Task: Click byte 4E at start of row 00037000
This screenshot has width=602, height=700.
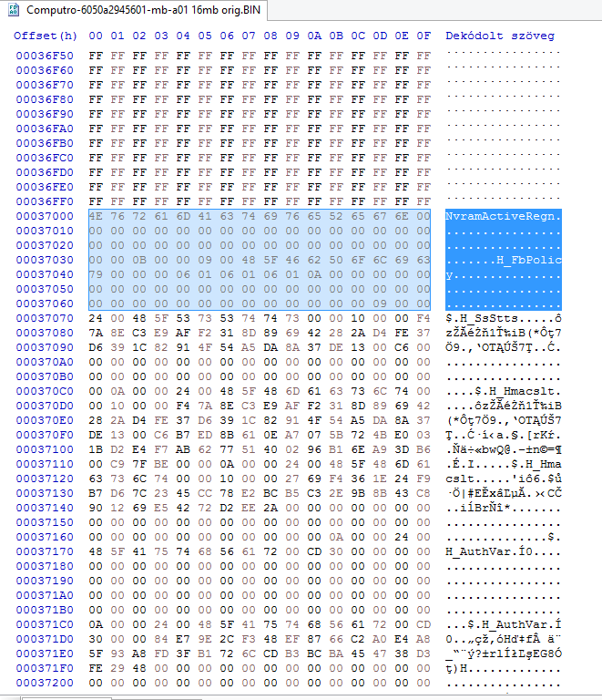Action: tap(96, 216)
